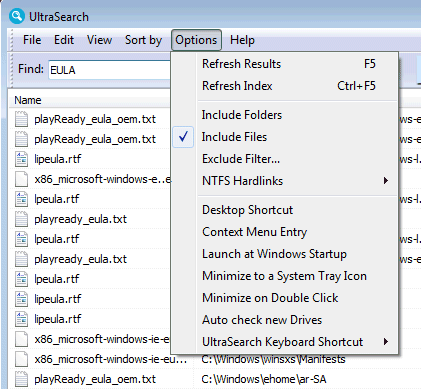Click the first playReady_eula_oem.txt file icon

[21, 119]
